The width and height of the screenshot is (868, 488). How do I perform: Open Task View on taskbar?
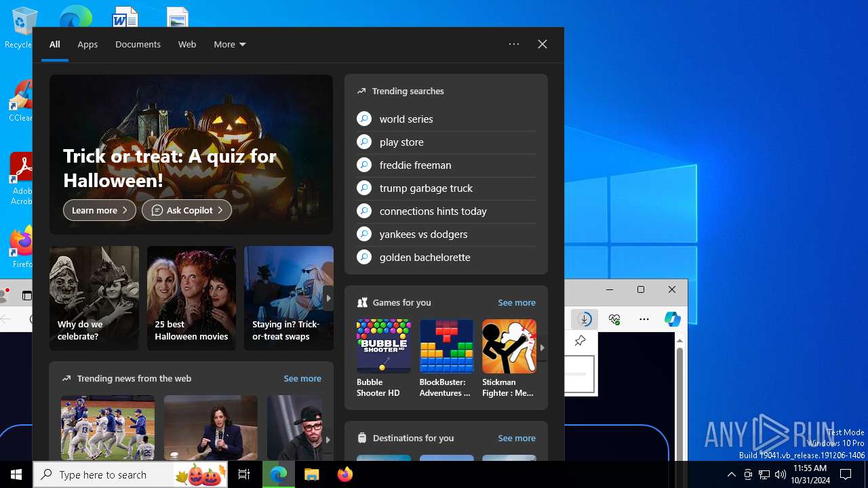tap(244, 474)
